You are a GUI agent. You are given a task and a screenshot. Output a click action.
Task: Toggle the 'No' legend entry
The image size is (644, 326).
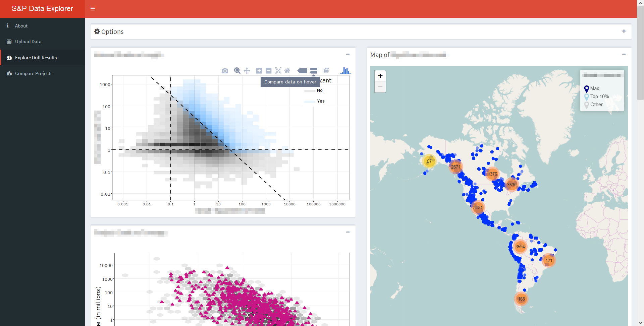[313, 90]
